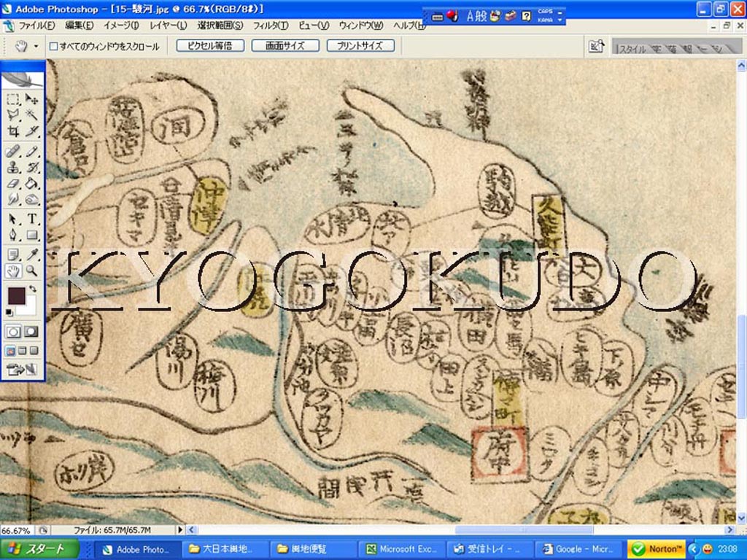Screen dimensions: 747x560
Task: Select the Hand tool in toolbox
Action: click(x=13, y=271)
